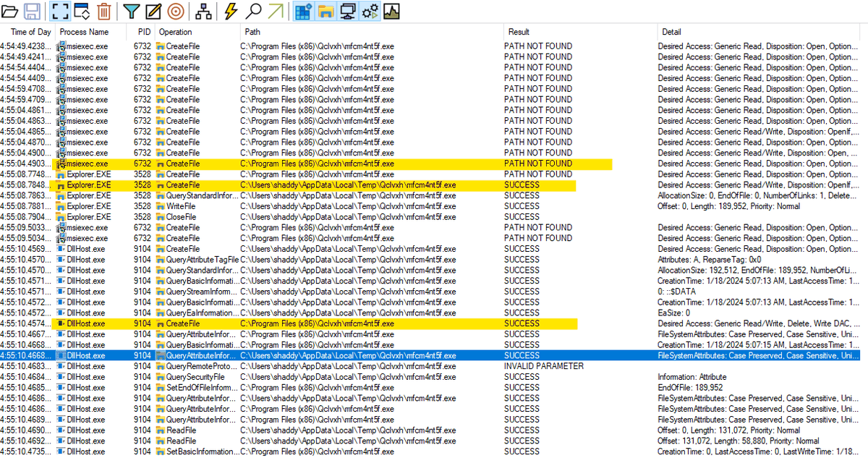868x458 pixels.
Task: Click 'Attributes: A, ReparseTag: 0x0' detail
Action: point(711,260)
